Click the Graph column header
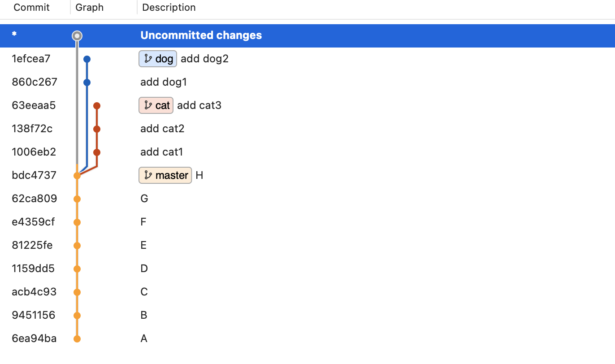This screenshot has width=615, height=364. (x=90, y=8)
